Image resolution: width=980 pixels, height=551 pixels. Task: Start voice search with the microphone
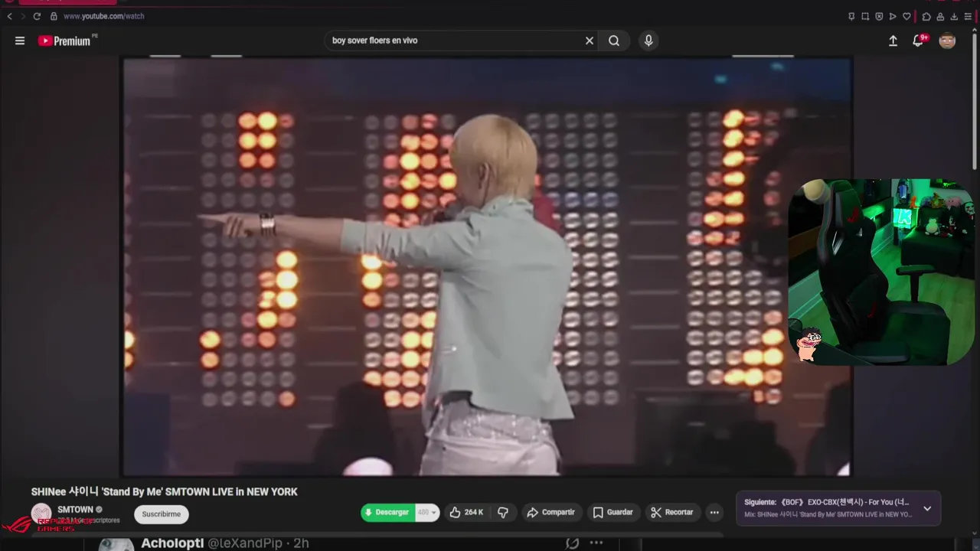click(x=648, y=41)
